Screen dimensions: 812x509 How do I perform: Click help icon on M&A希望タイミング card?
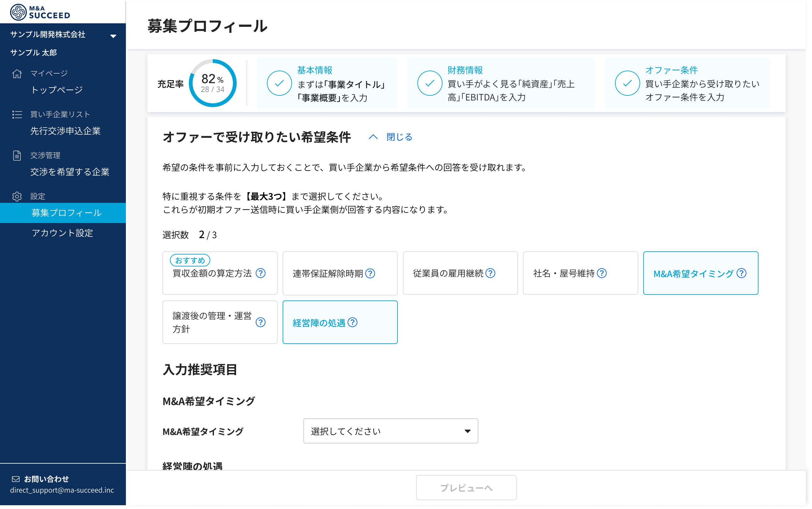(742, 273)
